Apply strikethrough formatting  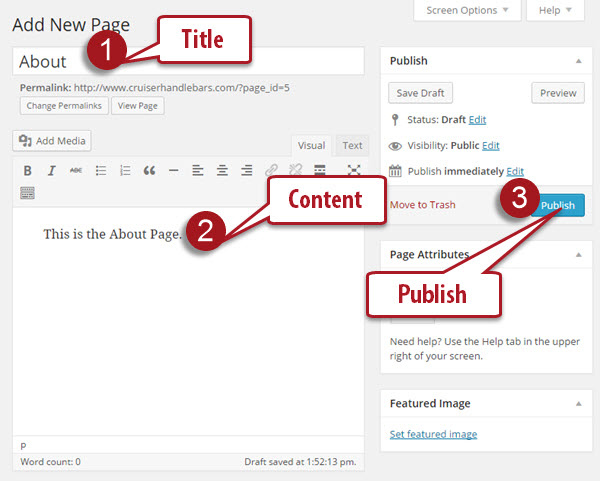(76, 171)
